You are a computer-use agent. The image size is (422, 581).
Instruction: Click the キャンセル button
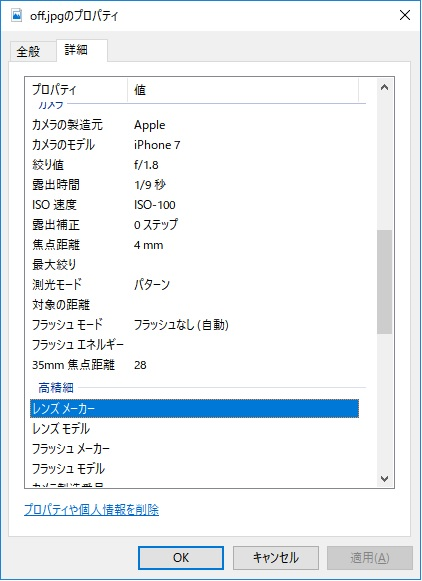[276, 558]
